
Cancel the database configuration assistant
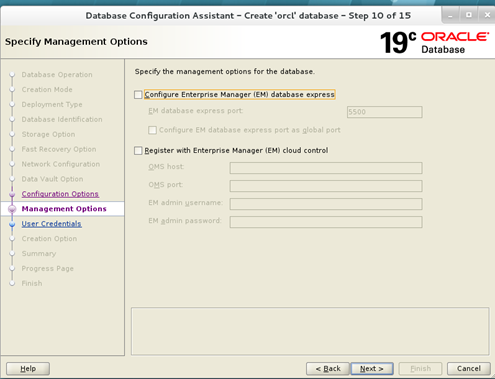pos(469,369)
